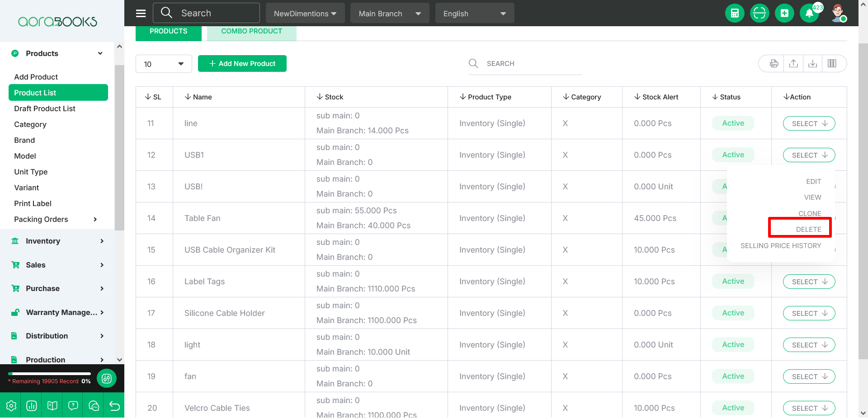The width and height of the screenshot is (868, 418).
Task: Expand Packing Orders submenu
Action: [x=95, y=219]
